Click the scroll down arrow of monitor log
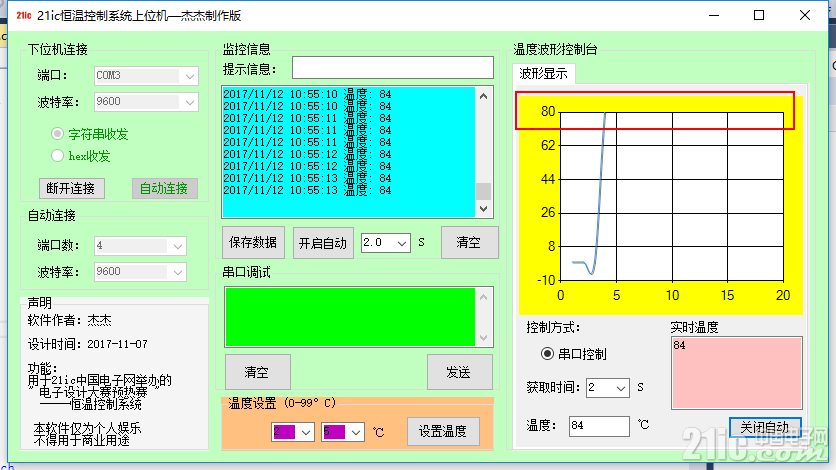Screen dimensions: 836x470 [483, 209]
